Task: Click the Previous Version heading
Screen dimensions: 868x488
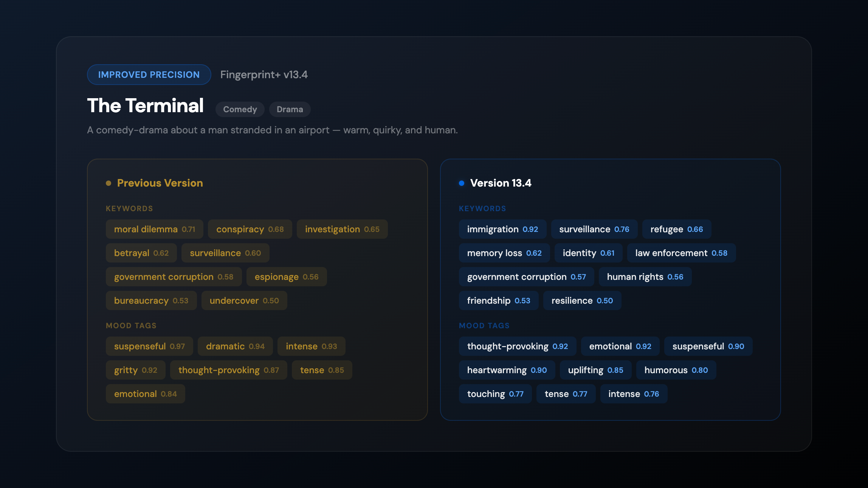Action: tap(160, 183)
